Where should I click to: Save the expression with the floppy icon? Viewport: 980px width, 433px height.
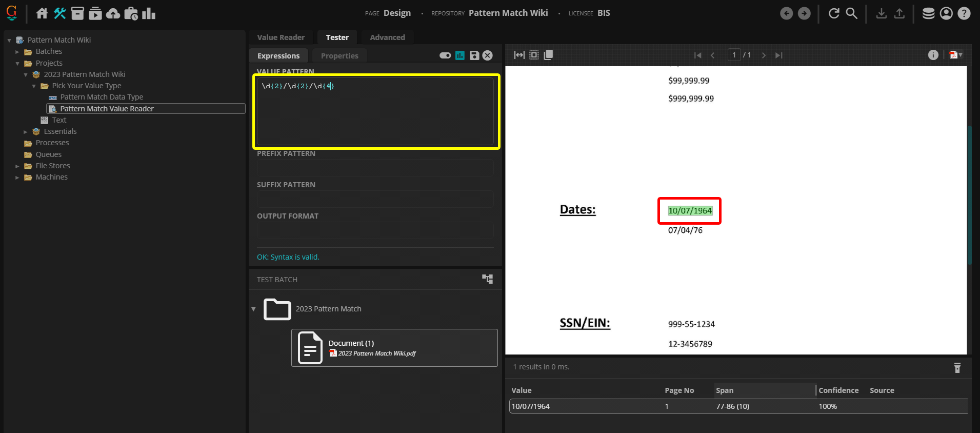pyautogui.click(x=474, y=55)
